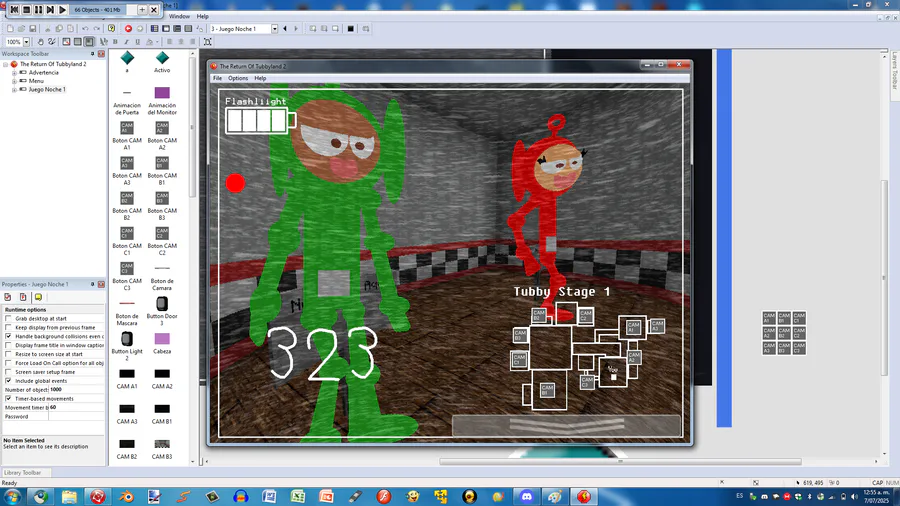
Task: Select Boton CAM B2 object
Action: point(127,206)
